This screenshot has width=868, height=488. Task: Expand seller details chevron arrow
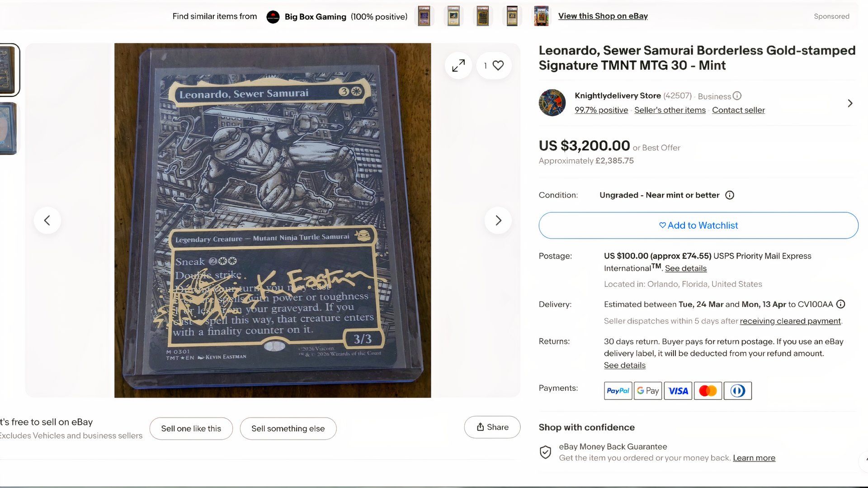850,103
